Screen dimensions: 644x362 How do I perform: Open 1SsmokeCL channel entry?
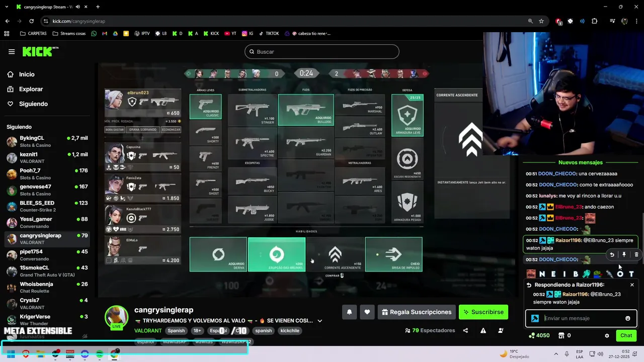click(x=47, y=271)
